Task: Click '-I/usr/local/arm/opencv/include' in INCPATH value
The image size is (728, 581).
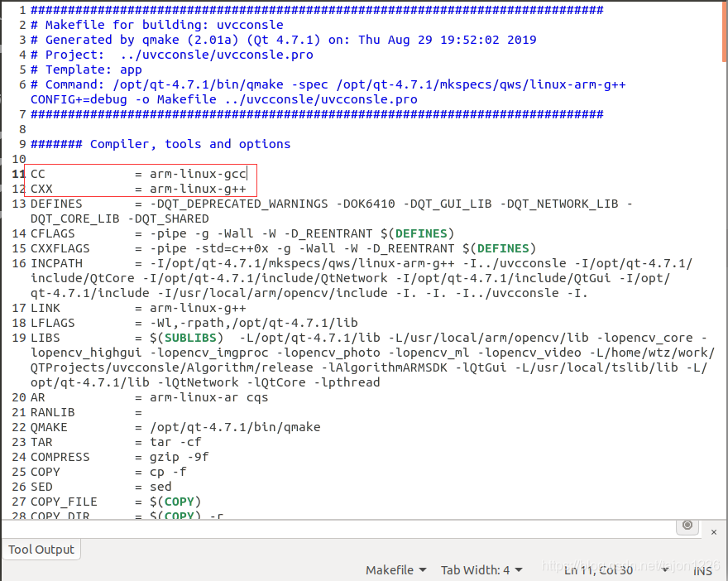Action: (272, 293)
